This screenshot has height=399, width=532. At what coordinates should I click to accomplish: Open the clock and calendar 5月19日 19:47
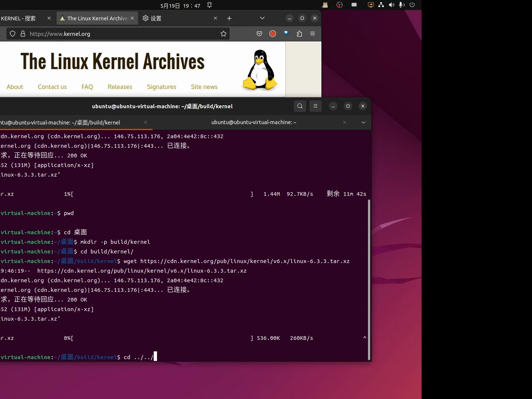(180, 5)
